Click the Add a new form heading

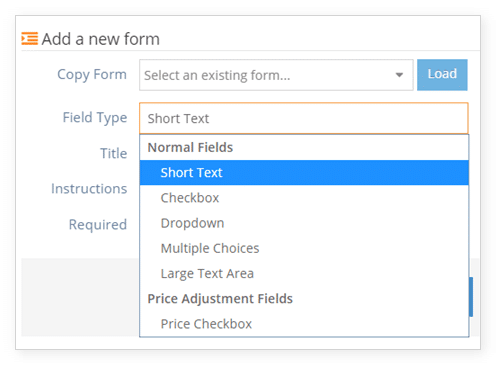[x=101, y=39]
